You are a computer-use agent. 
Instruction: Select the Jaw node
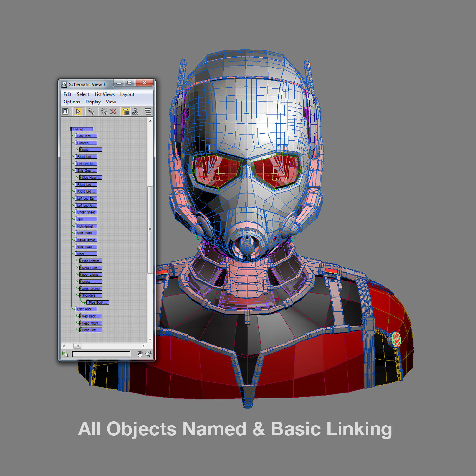[86, 219]
